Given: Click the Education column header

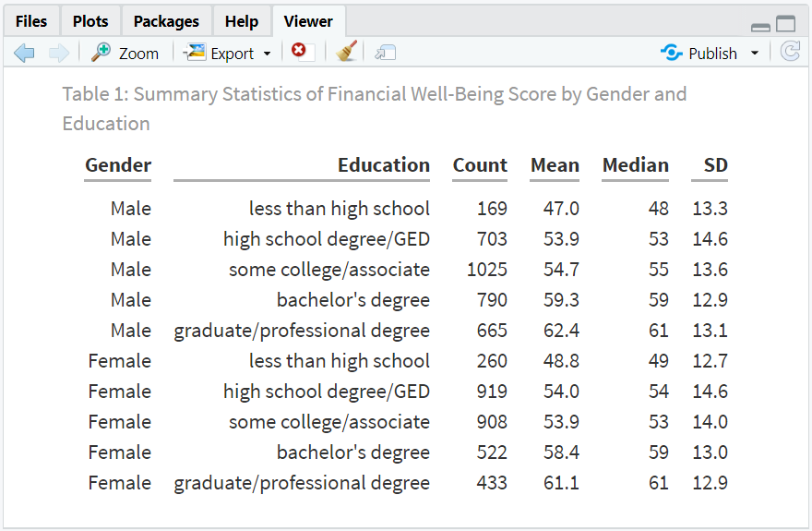Looking at the screenshot, I should click(384, 164).
